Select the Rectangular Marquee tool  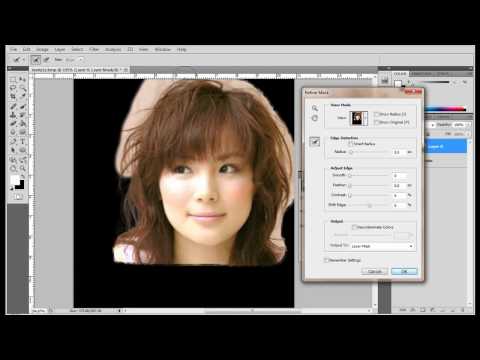(x=13, y=80)
